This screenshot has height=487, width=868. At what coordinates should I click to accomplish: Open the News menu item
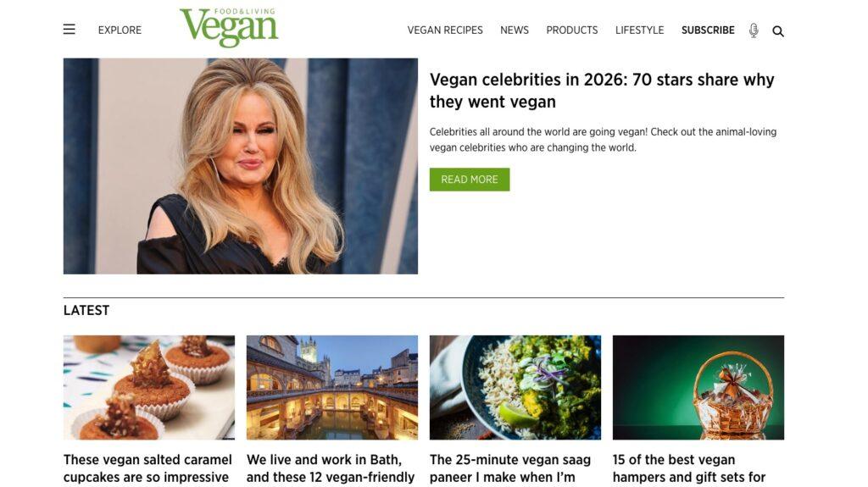click(x=515, y=30)
